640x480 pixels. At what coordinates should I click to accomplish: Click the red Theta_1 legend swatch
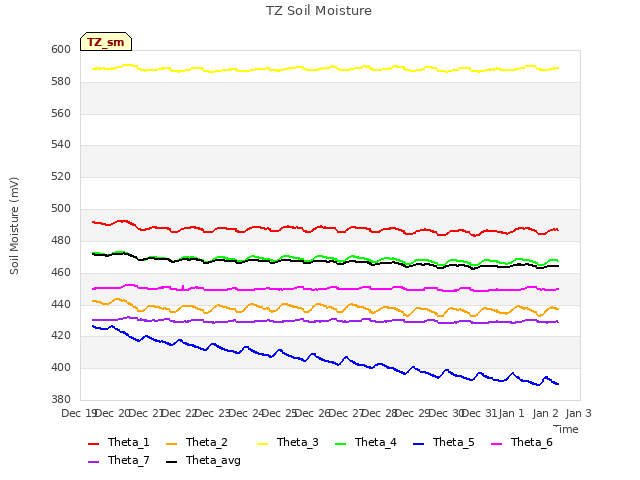pyautogui.click(x=93, y=444)
